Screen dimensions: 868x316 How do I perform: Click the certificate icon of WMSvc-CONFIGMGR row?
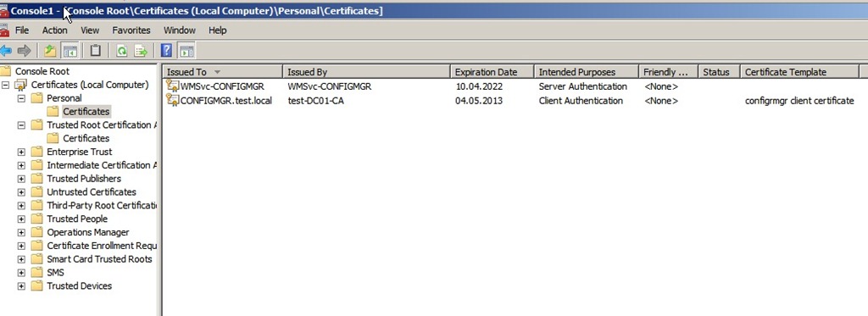click(173, 86)
